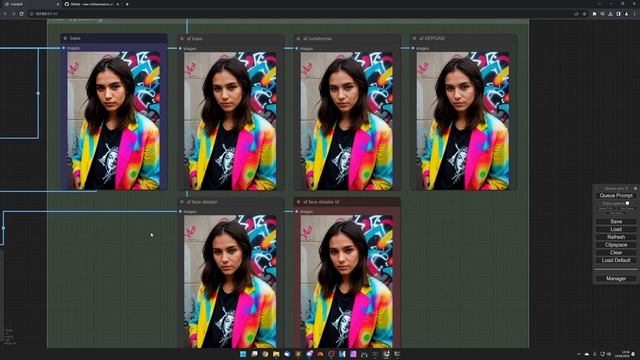Viewport: 640px width, 360px height.
Task: Click the Refresh button
Action: pyautogui.click(x=616, y=237)
